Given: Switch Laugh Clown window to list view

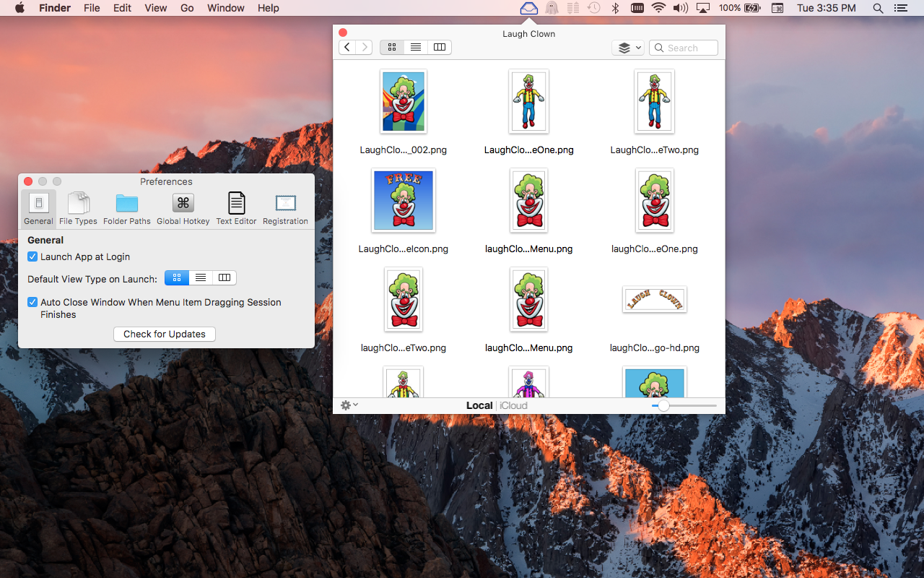Looking at the screenshot, I should (416, 47).
